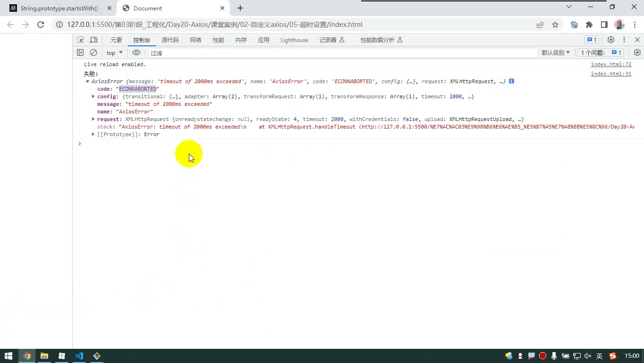
Task: Open a new browser tab
Action: point(240,8)
